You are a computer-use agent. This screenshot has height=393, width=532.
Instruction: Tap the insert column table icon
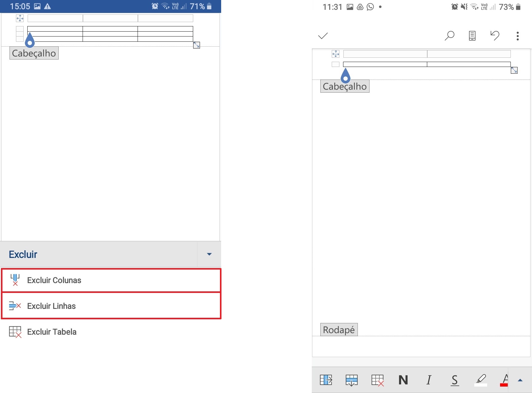point(326,380)
